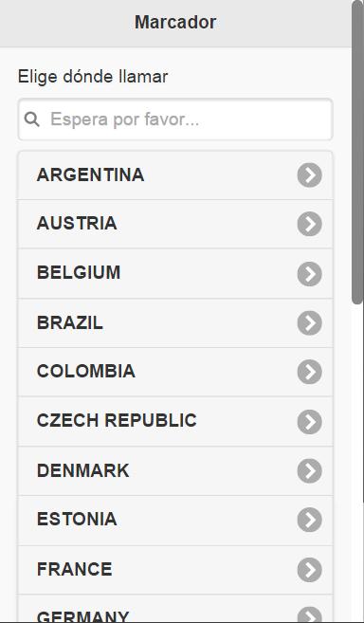Click the arrow icon next to ARGENTINA
Image resolution: width=364 pixels, height=623 pixels.
309,174
